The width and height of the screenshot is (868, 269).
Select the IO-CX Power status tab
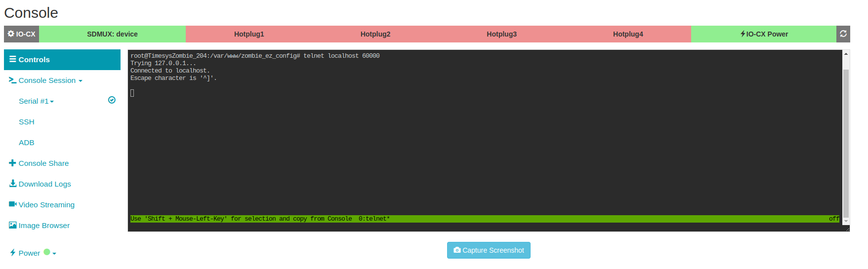764,34
